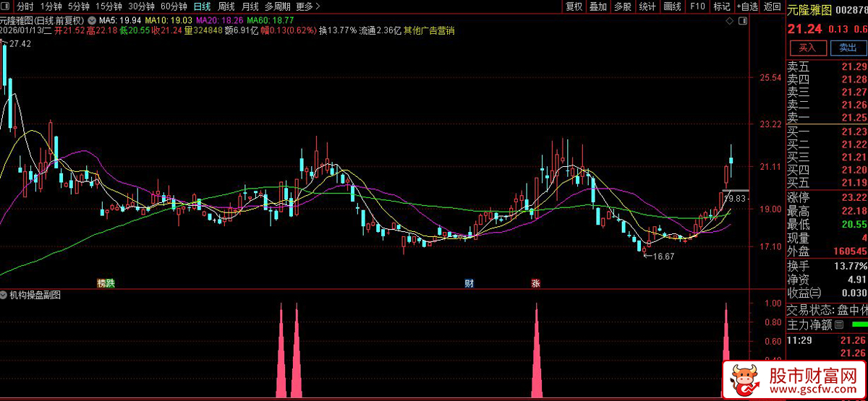The height and width of the screenshot is (401, 868).
Task: Expand the 更多 periods menu
Action: click(307, 6)
